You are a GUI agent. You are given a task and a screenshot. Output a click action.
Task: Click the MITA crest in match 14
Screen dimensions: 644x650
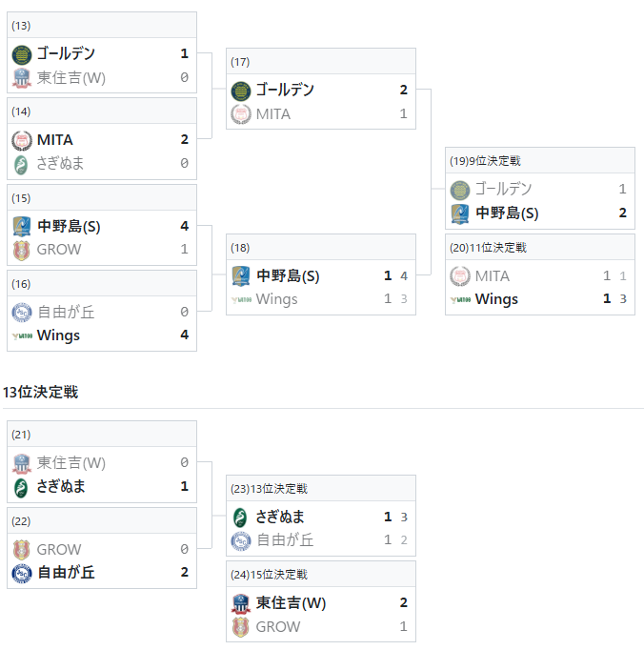[x=22, y=141]
